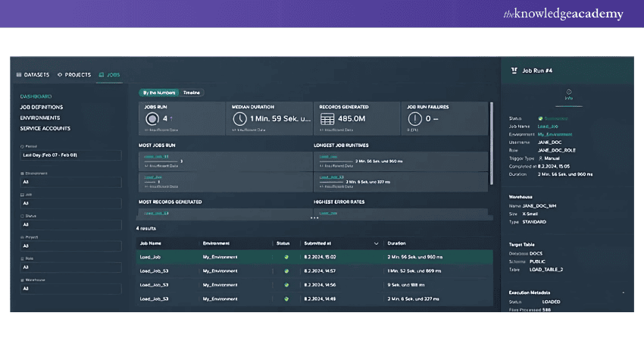Viewport: 644px width, 341px height.
Task: Open My_Environment link in job details
Action: pyautogui.click(x=556, y=133)
